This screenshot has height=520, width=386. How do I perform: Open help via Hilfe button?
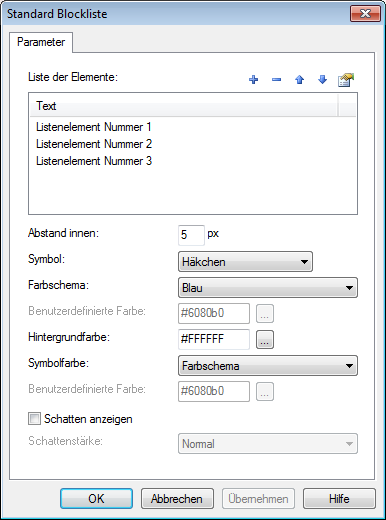click(x=339, y=499)
